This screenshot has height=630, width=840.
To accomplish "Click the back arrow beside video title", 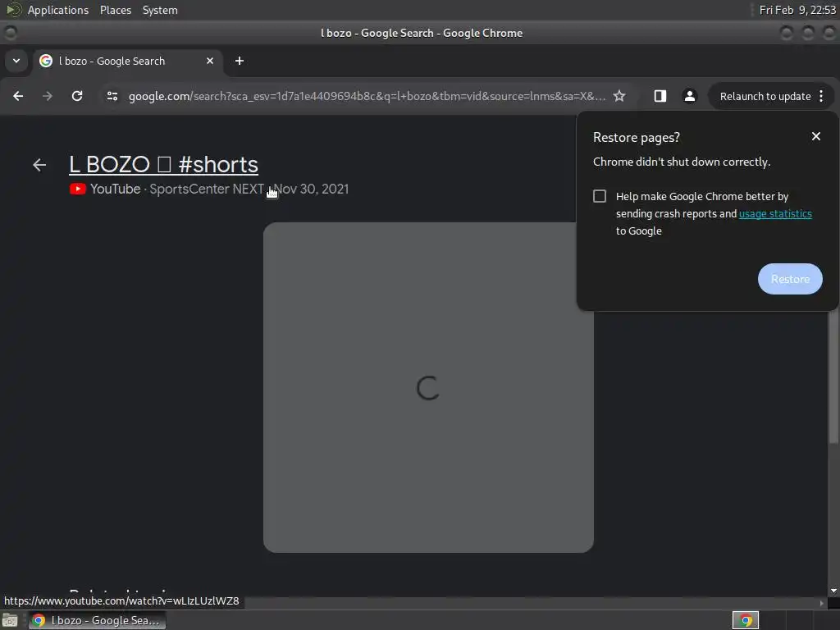I will point(39,165).
